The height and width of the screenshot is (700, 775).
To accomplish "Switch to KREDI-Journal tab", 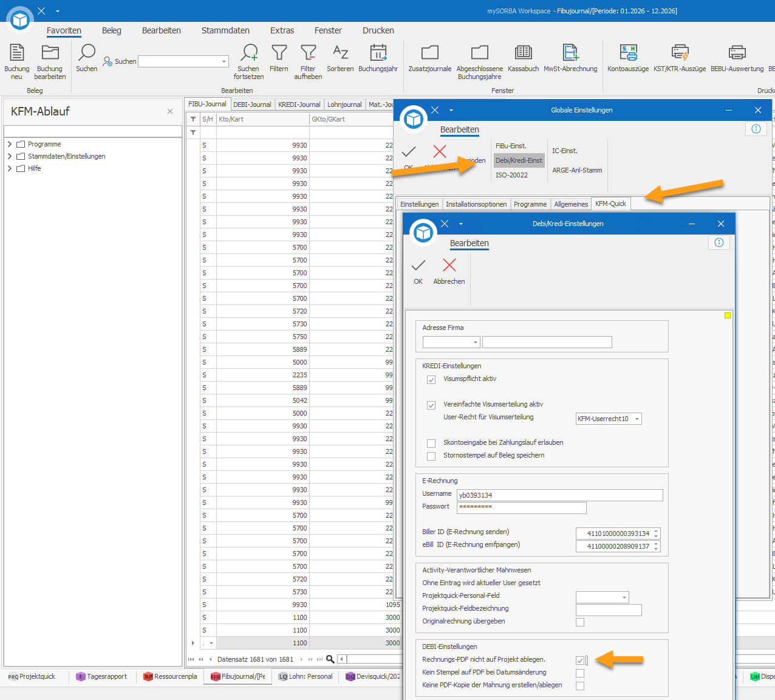I will pos(299,105).
